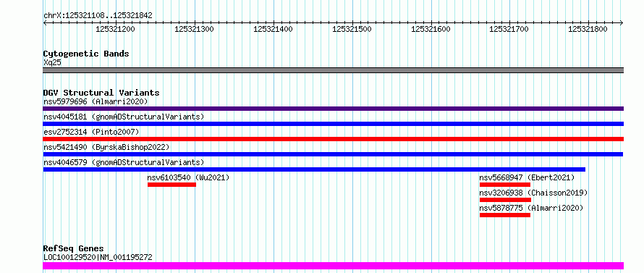The height and width of the screenshot is (273, 644).
Task: Open gene LOC100129520|NM_001195272 label
Action: (x=98, y=257)
